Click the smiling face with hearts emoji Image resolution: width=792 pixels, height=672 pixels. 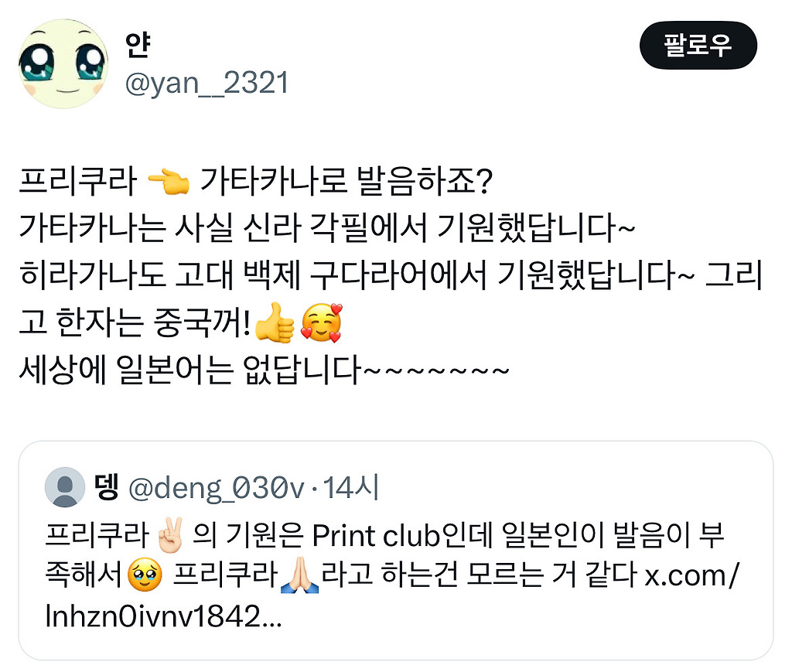tap(321, 323)
